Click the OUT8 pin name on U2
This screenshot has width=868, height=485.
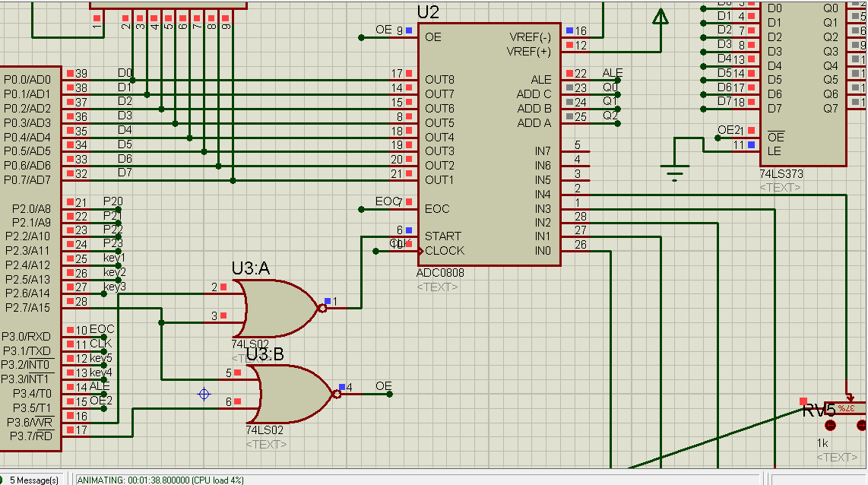(439, 80)
